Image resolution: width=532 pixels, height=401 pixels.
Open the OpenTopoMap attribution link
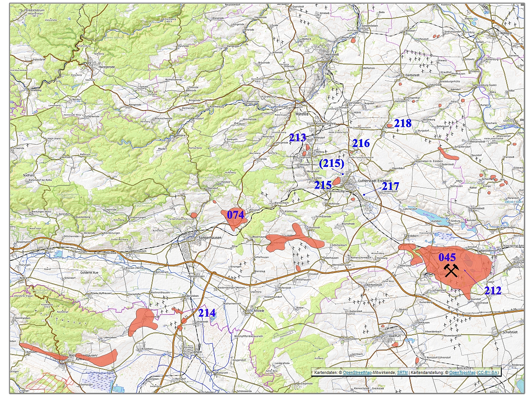click(x=462, y=373)
